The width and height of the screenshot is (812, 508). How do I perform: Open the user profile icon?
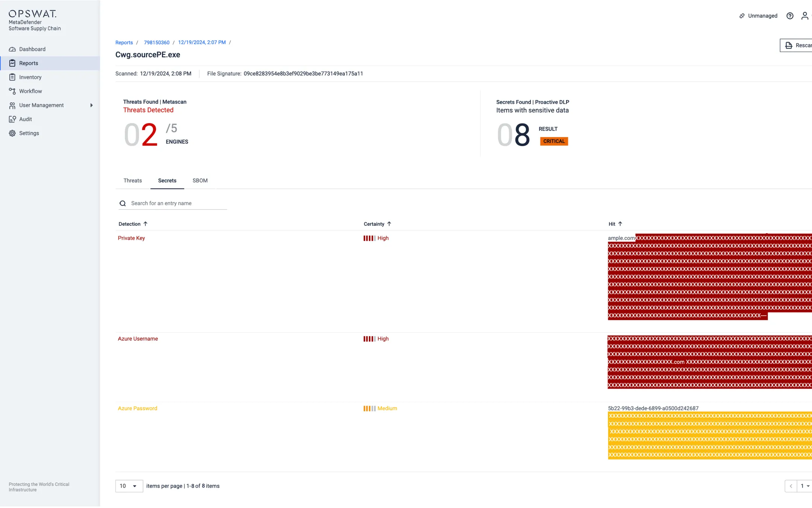(804, 16)
